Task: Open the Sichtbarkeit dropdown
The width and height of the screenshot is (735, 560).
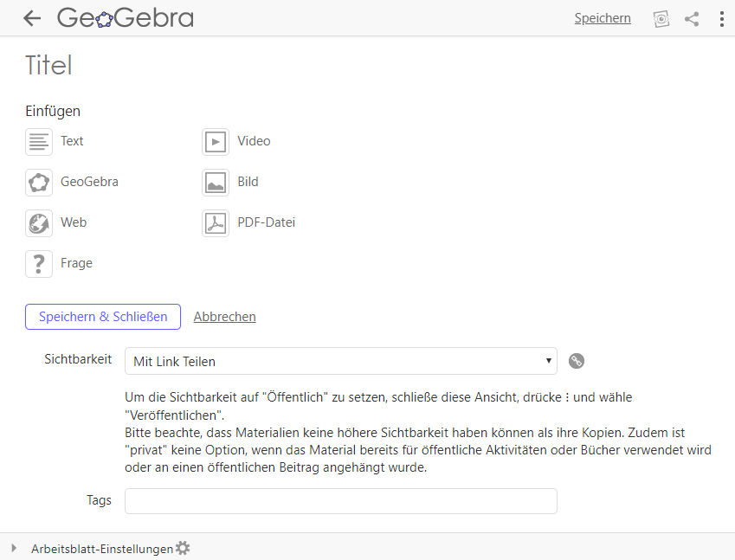Action: (x=341, y=361)
